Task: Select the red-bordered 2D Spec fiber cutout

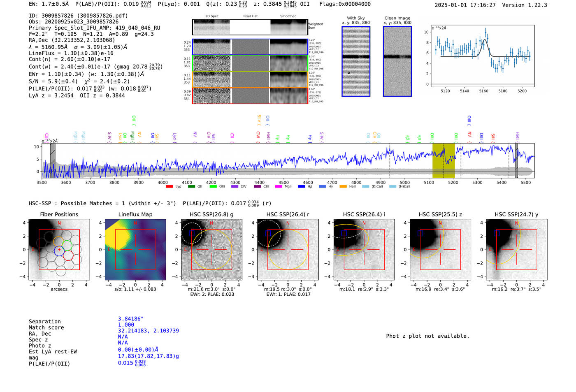Action: tap(212, 95)
